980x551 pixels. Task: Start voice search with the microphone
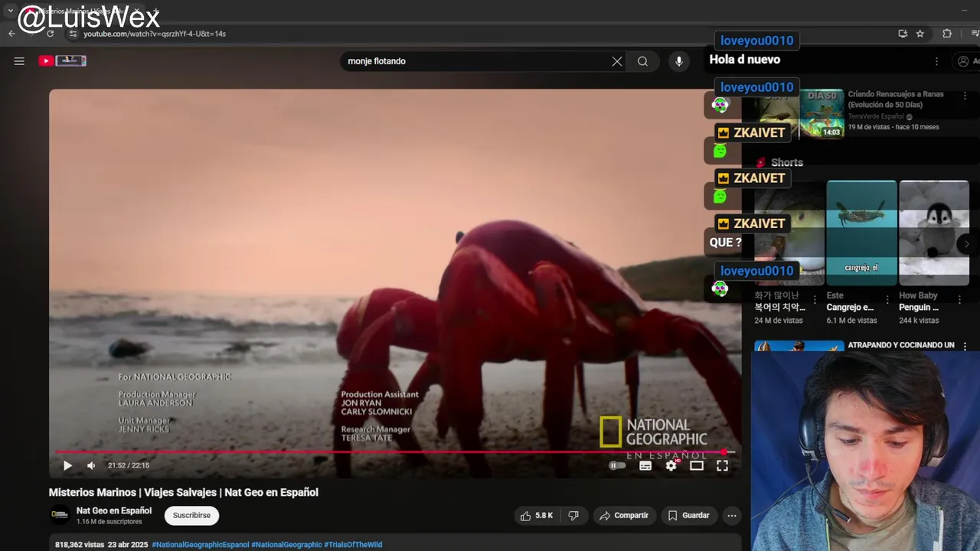678,61
